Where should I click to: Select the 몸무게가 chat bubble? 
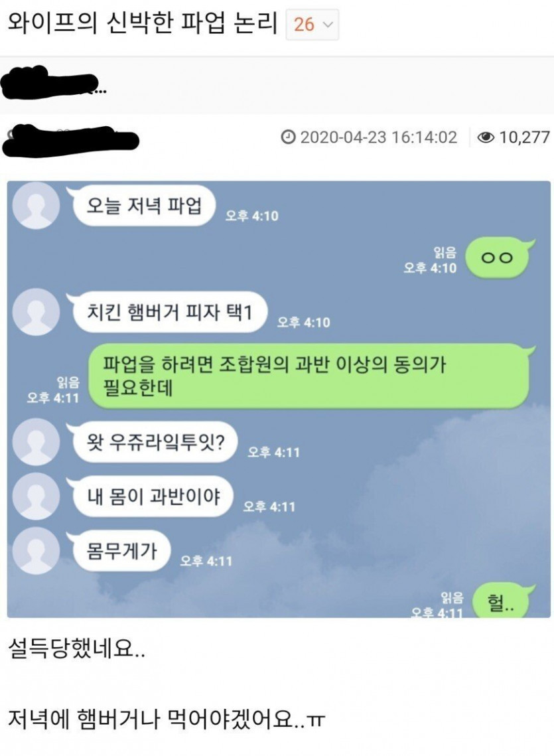click(x=121, y=551)
